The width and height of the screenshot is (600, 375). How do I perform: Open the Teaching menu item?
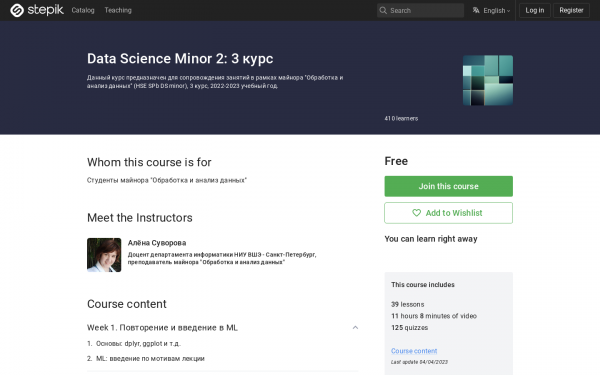pos(118,10)
